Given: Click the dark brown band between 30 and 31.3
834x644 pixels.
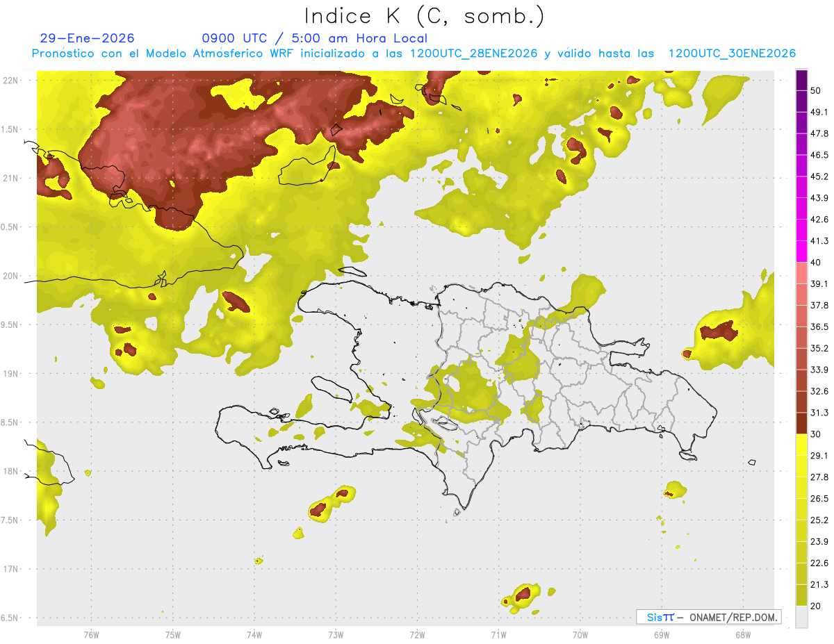Looking at the screenshot, I should 801,423.
